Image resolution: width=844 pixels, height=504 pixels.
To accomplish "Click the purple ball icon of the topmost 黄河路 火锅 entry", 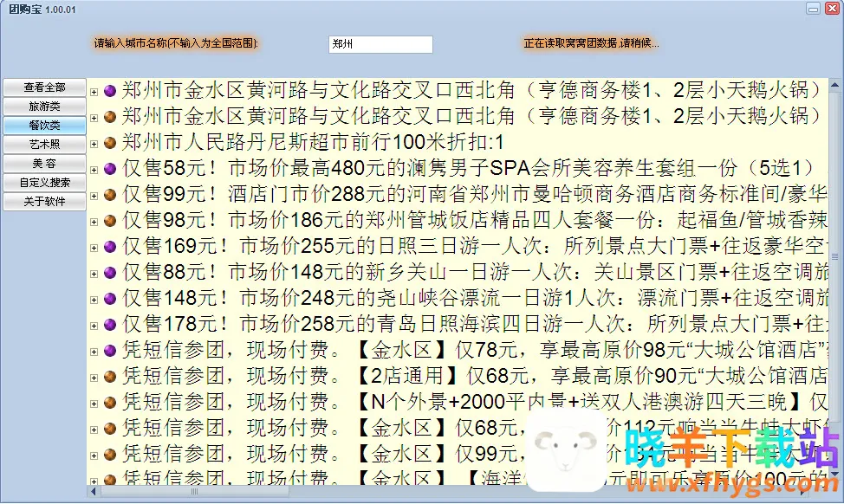I will click(x=110, y=90).
